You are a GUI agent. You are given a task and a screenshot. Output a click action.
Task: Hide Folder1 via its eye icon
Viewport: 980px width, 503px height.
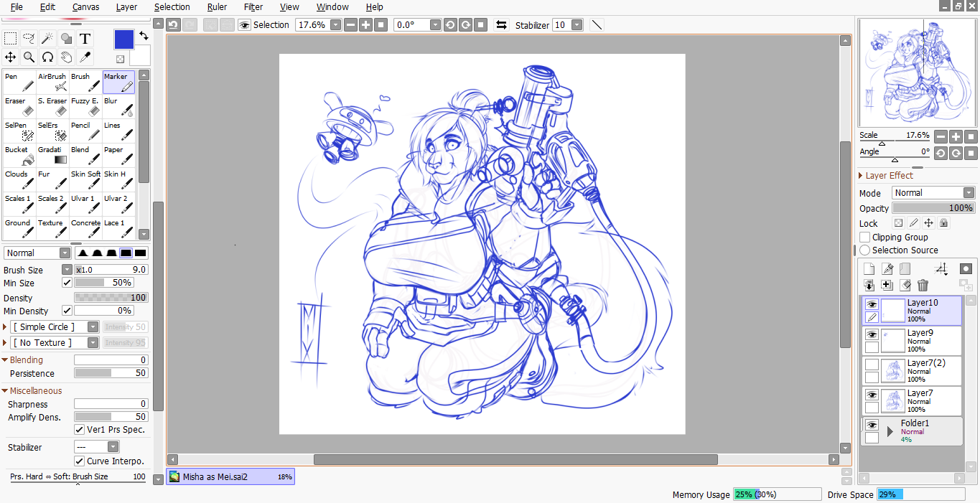pyautogui.click(x=872, y=425)
